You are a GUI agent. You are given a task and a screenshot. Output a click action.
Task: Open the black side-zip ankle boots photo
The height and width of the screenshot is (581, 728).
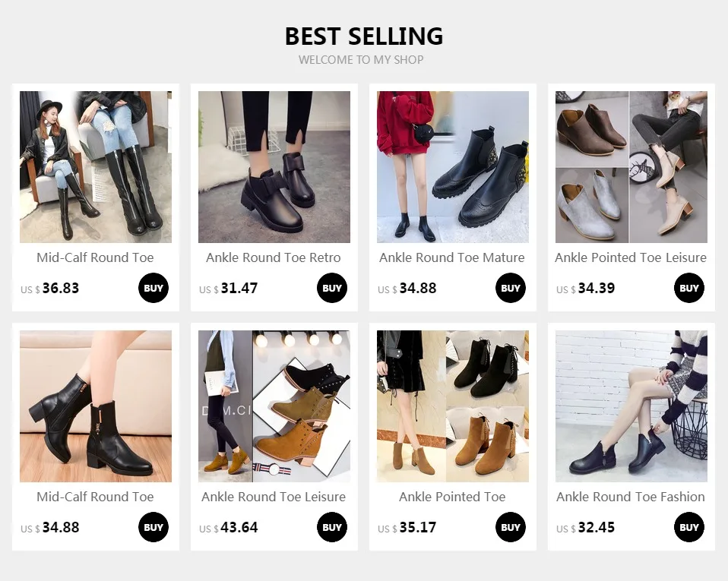click(x=631, y=406)
